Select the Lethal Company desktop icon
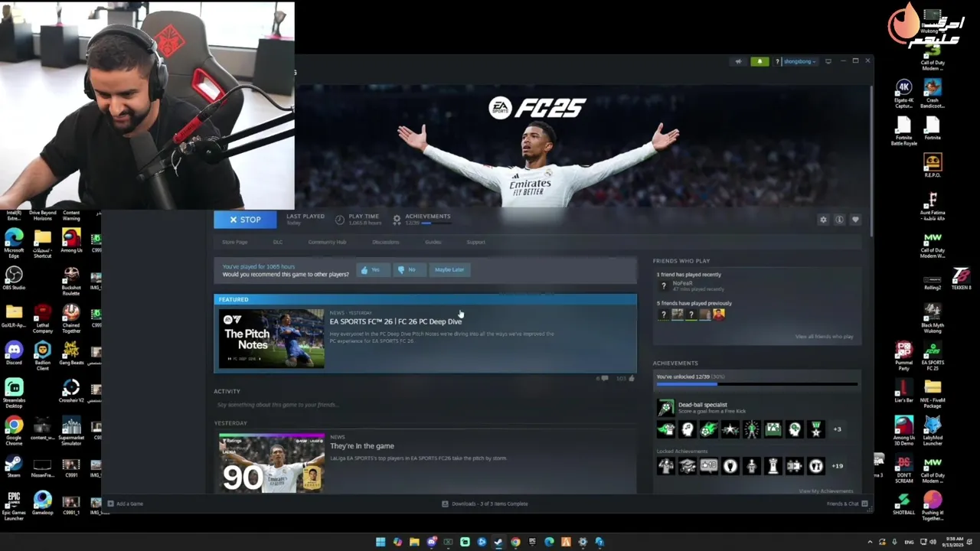The width and height of the screenshot is (980, 551). click(43, 319)
